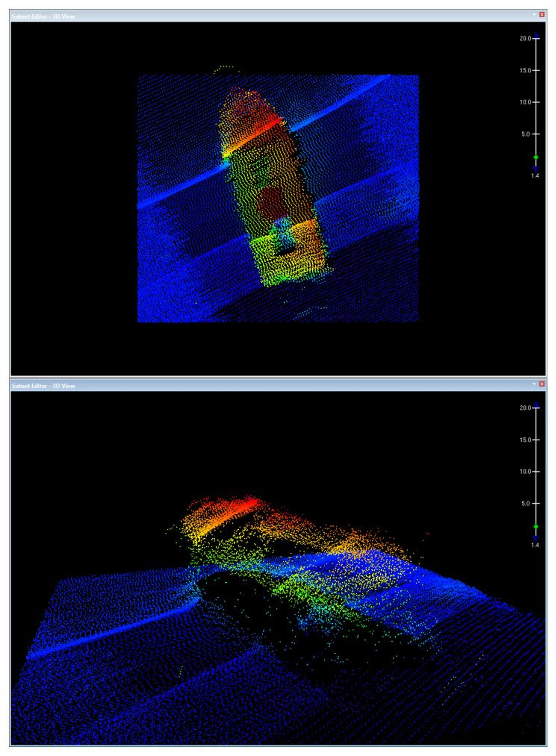Click the blue up arrow on top view's scale

(x=536, y=35)
